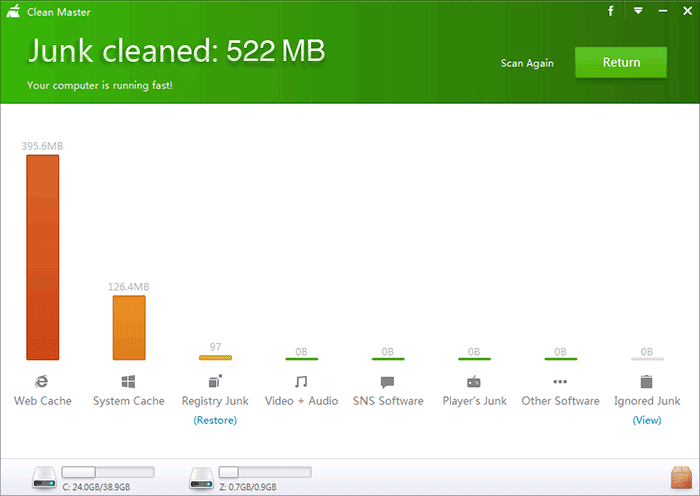Viewport: 700px width, 496px height.
Task: Select the Registry Junk icon
Action: [215, 381]
